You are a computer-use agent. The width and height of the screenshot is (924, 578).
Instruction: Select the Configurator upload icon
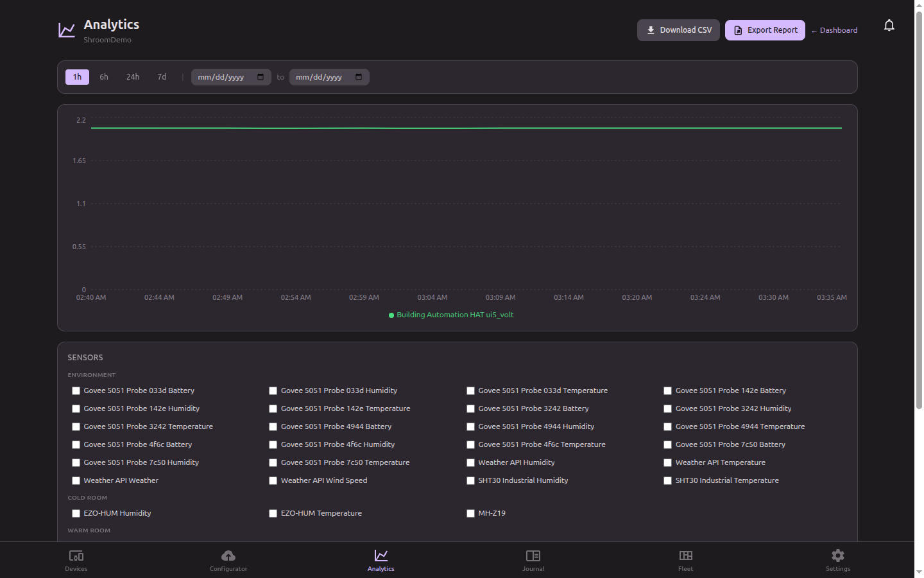pyautogui.click(x=228, y=556)
